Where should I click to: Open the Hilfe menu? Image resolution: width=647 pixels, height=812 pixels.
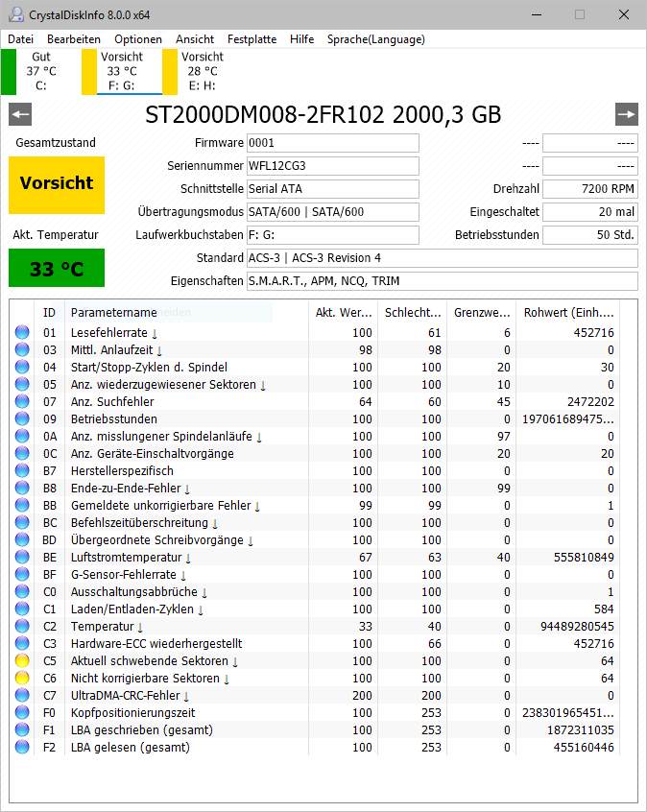[302, 39]
